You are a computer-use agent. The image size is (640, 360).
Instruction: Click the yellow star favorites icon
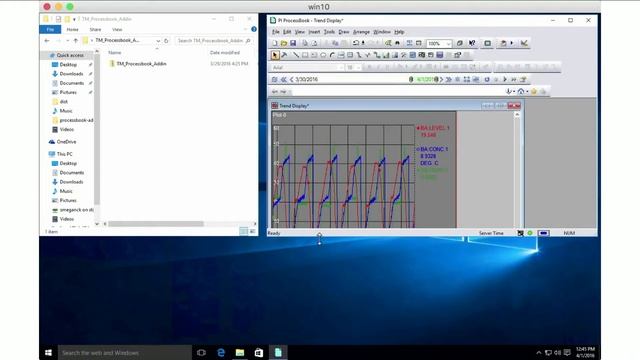534,91
